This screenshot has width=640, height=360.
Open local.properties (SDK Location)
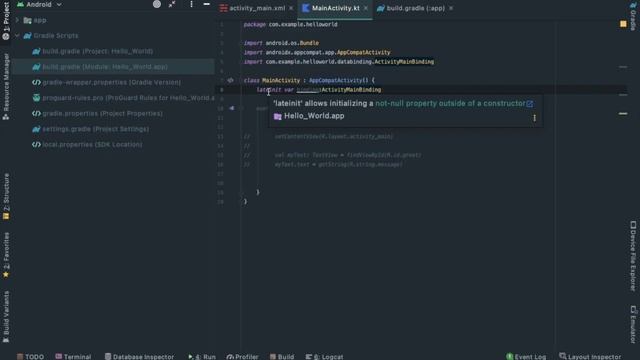[x=92, y=144]
